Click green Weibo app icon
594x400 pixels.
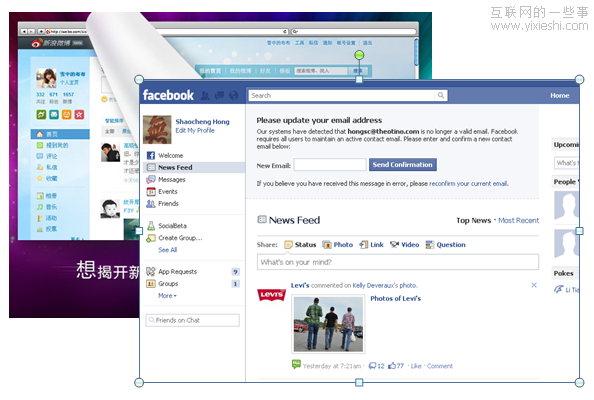[41, 114]
